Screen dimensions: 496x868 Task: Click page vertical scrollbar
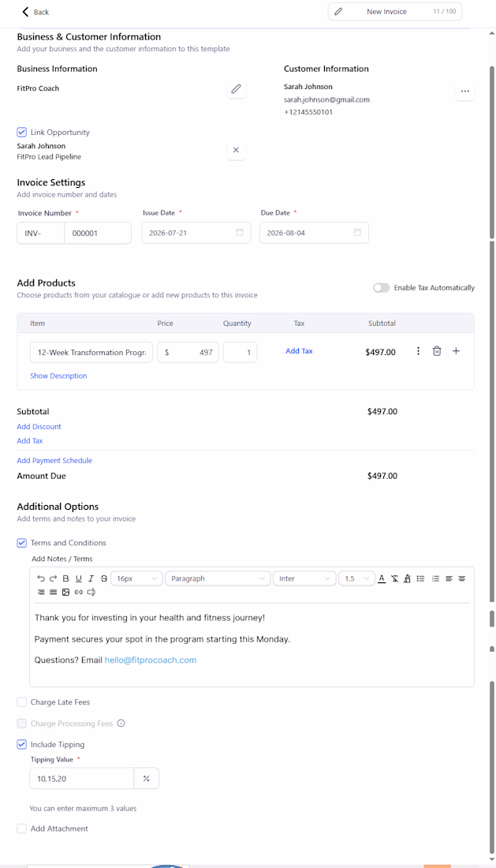(x=492, y=152)
